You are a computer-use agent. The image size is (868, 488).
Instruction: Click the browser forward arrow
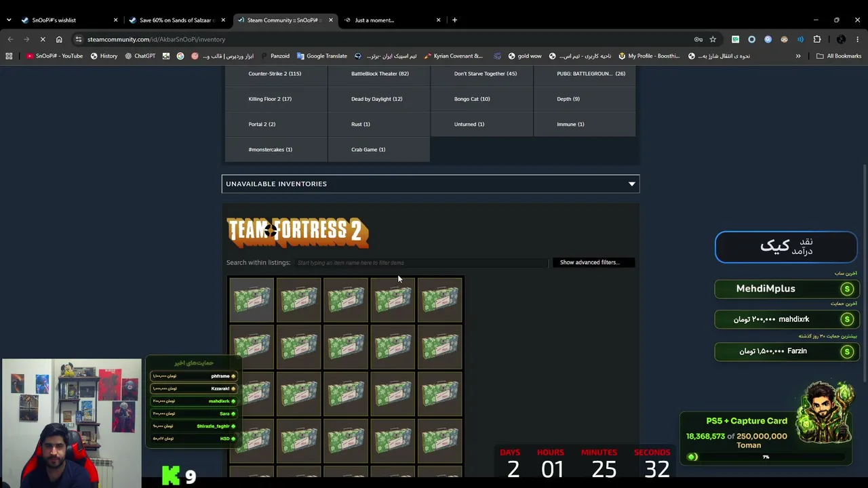click(26, 39)
